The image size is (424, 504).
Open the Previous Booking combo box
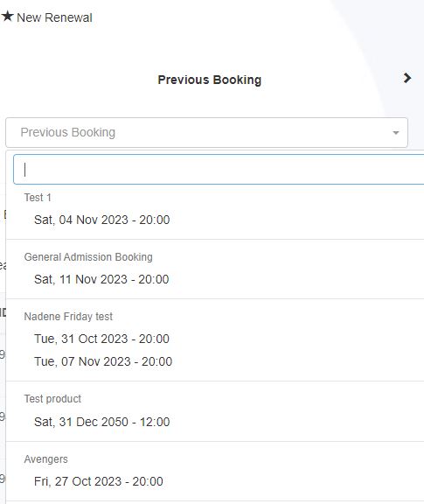(x=206, y=132)
